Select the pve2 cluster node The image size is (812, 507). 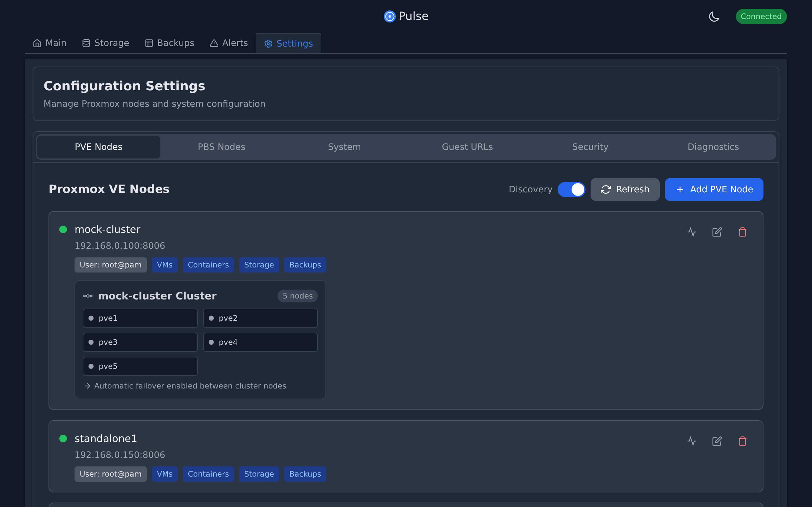[x=260, y=318]
